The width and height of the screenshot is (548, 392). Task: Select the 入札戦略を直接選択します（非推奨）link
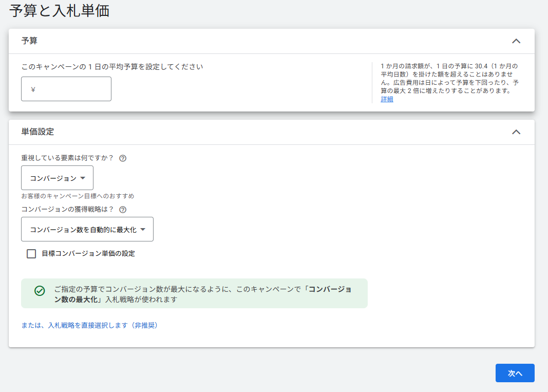[89, 325]
